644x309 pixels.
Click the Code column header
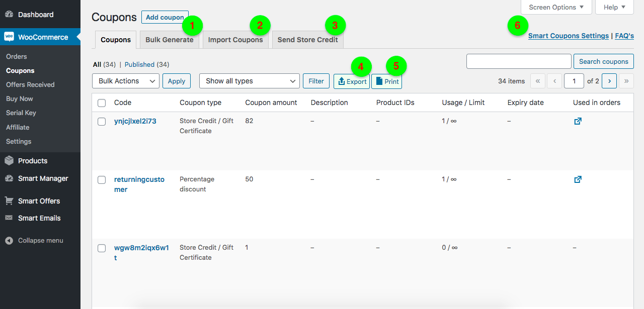click(x=123, y=102)
